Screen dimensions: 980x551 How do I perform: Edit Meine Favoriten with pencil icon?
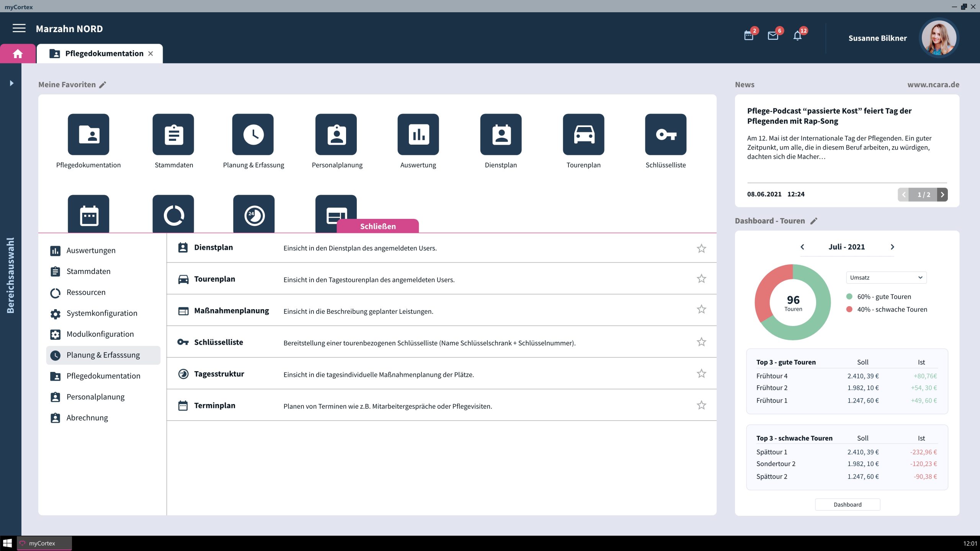[x=103, y=85]
